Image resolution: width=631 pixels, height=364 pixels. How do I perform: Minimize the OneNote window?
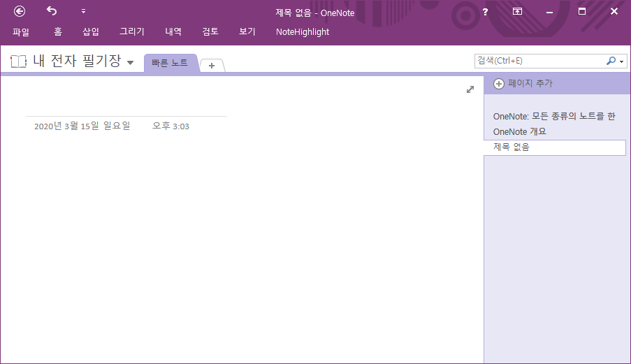coord(549,12)
